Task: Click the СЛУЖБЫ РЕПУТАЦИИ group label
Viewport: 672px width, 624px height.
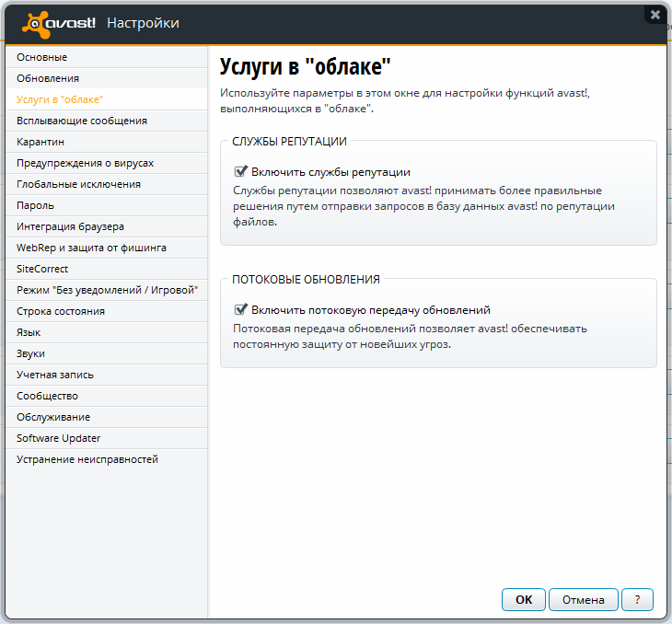Action: [x=289, y=142]
